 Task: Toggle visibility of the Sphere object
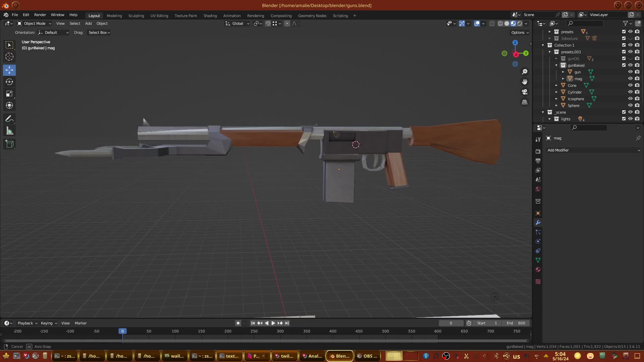(x=630, y=106)
